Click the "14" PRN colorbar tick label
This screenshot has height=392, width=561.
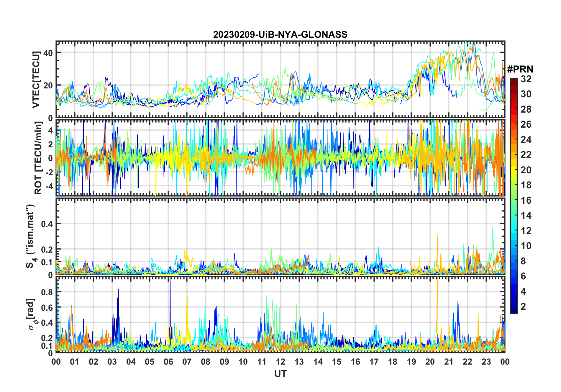click(x=526, y=215)
